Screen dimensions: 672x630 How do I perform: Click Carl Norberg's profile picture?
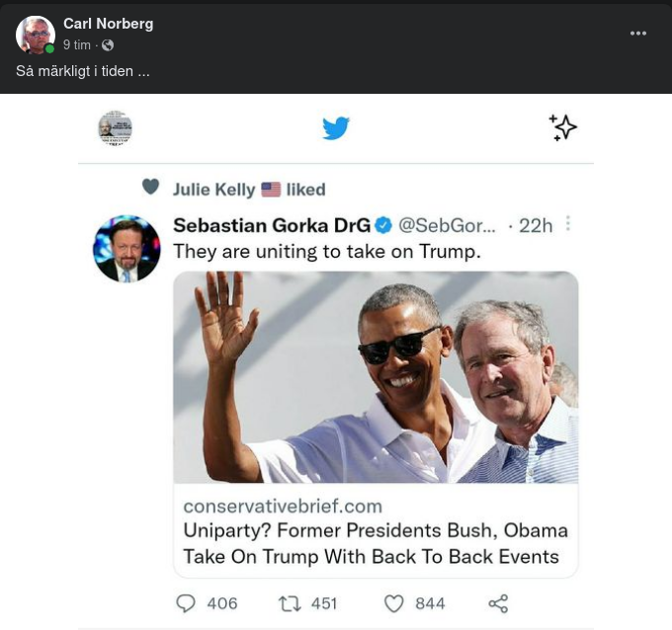pyautogui.click(x=35, y=35)
